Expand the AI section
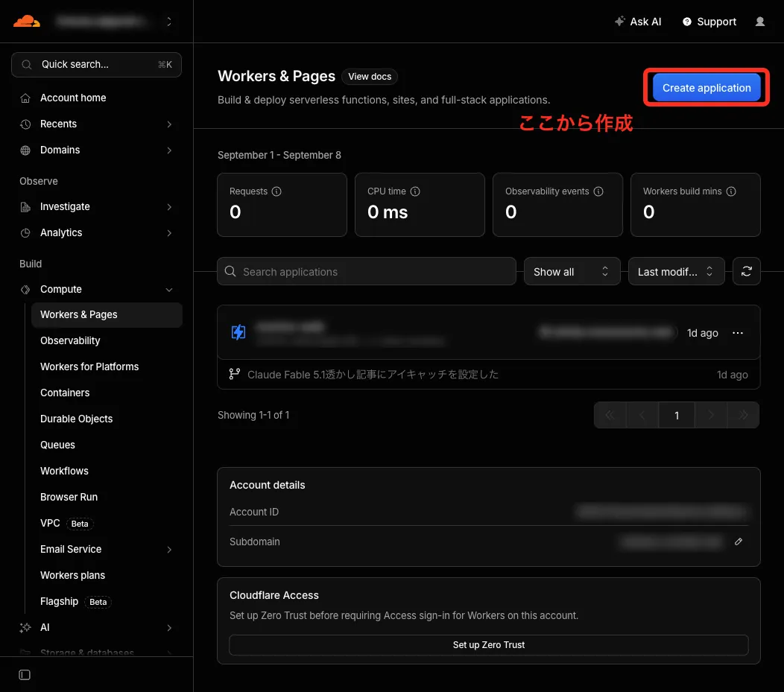Viewport: 784px width, 692px height. [x=169, y=627]
